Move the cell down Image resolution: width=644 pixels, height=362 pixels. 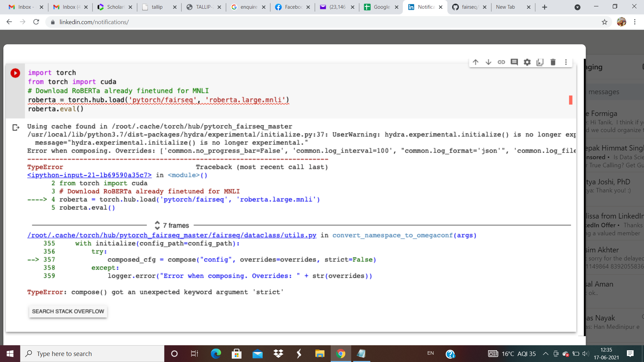[x=488, y=62]
